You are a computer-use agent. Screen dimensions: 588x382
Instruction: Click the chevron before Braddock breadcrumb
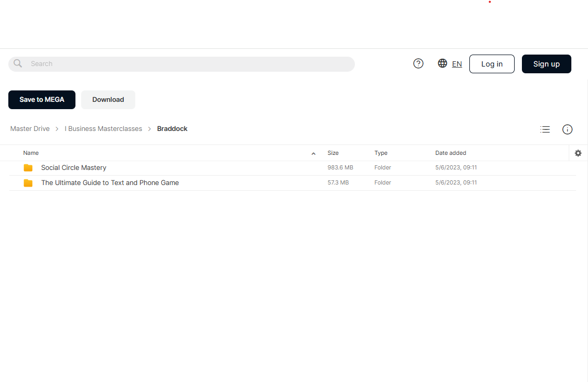[x=149, y=129]
